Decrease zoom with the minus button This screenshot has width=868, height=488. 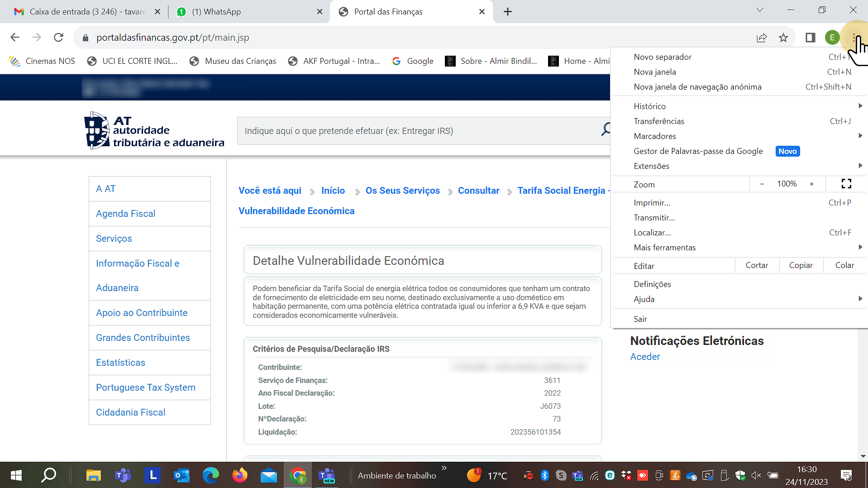[762, 184]
